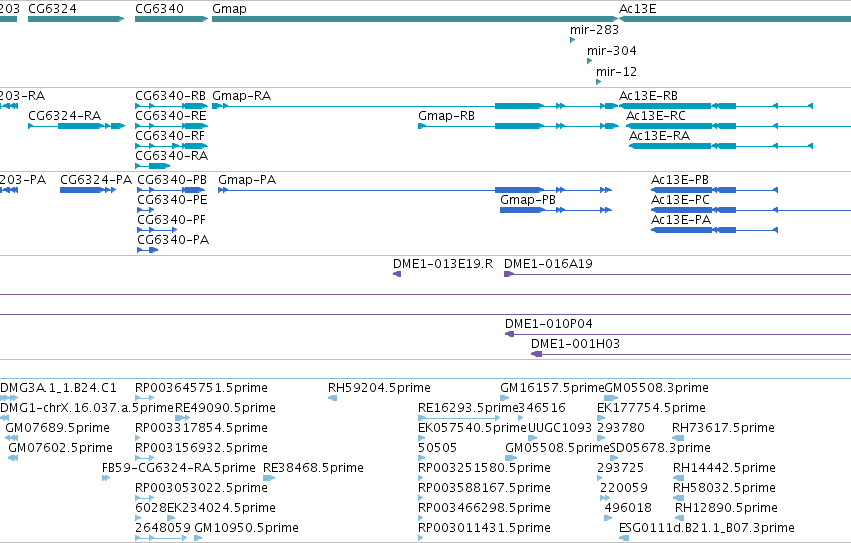Click the CG6340-RB transcript label

(x=170, y=96)
